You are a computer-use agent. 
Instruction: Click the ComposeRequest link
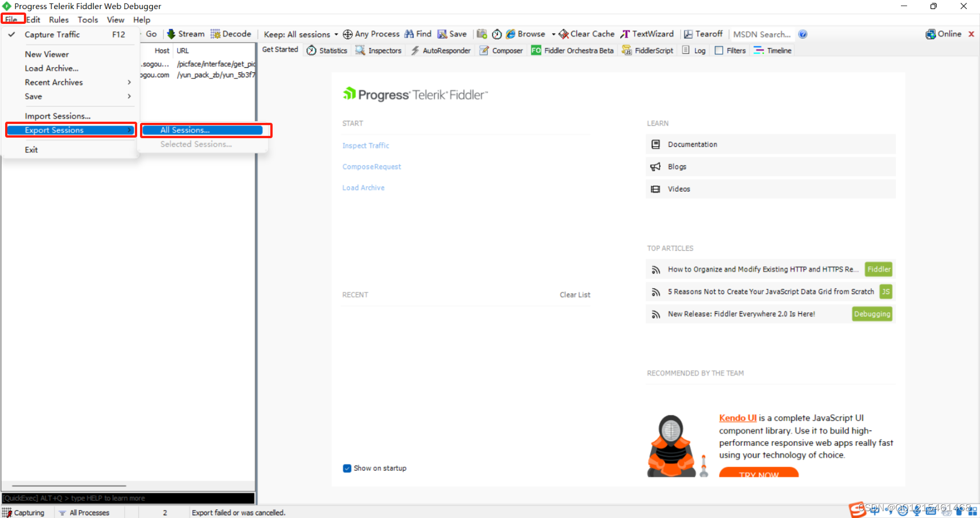(x=372, y=167)
